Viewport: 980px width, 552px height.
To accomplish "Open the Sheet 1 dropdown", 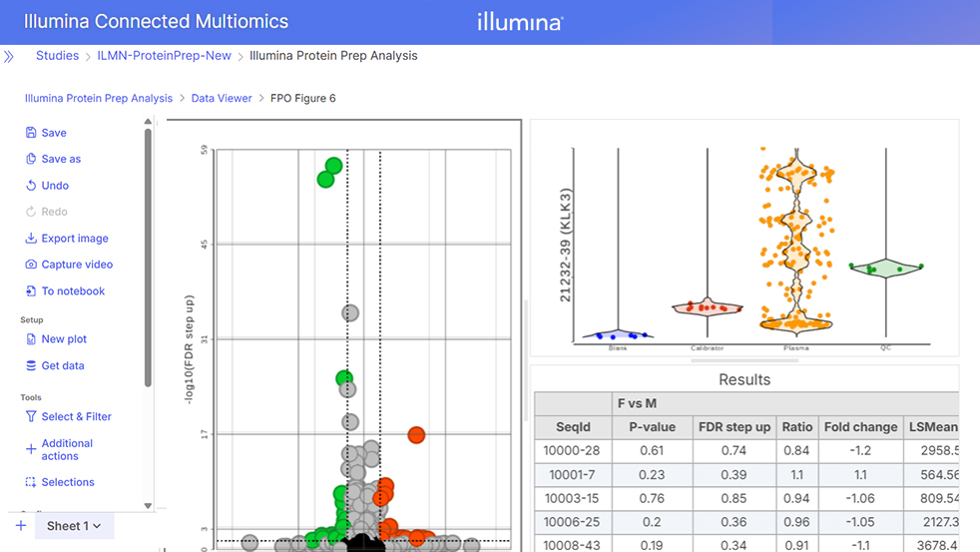I will click(x=75, y=526).
